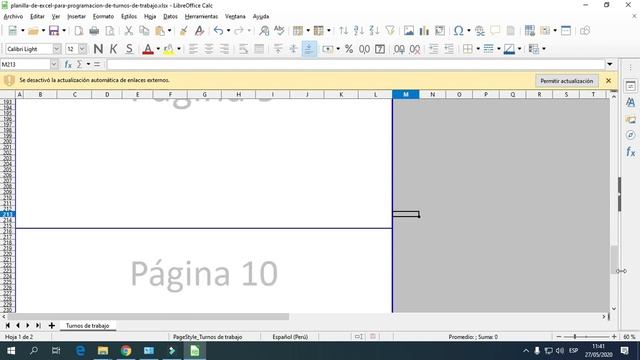Screen dimensions: 640x360
Task: Open the font size dropdown
Action: point(82,49)
